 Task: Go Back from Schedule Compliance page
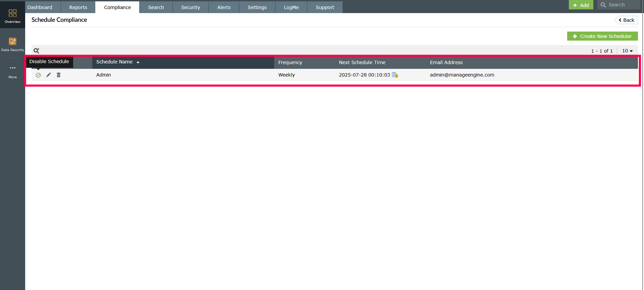point(626,20)
